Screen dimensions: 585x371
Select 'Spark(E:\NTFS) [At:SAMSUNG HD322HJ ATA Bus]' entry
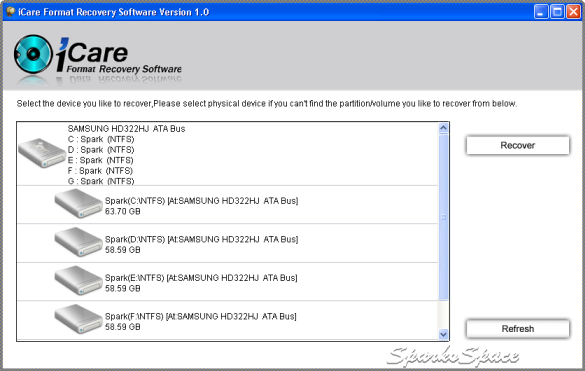tap(201, 278)
